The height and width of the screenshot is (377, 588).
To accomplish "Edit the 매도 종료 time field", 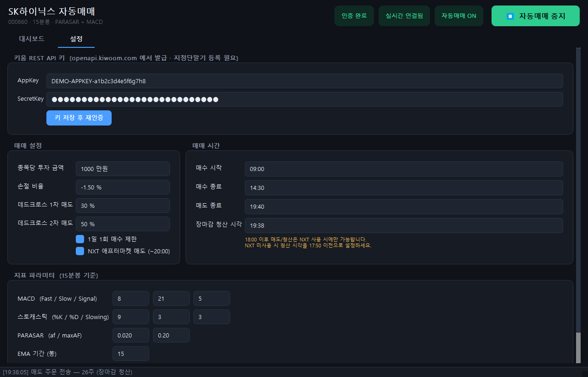I will pyautogui.click(x=404, y=206).
